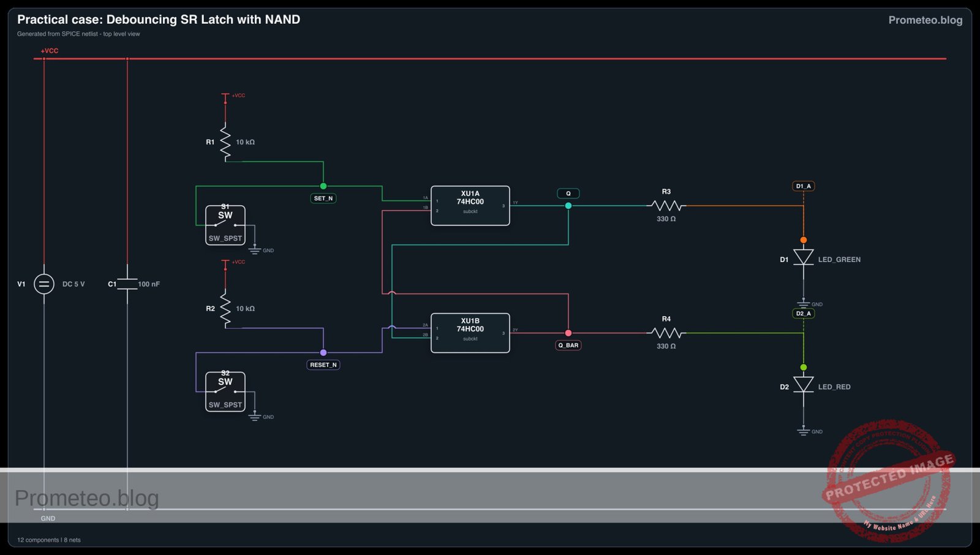Click the S1 SW_SPST switch block
This screenshot has height=555, width=980.
click(x=225, y=225)
